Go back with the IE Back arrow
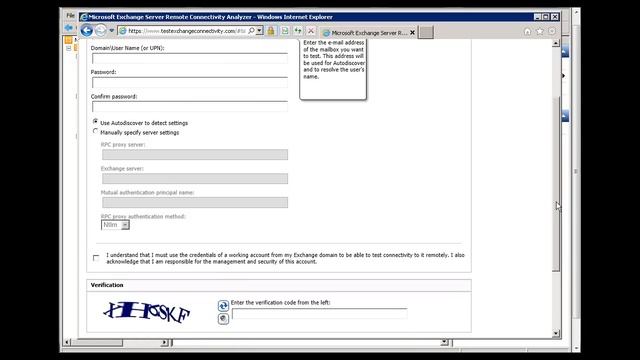Image resolution: width=640 pixels, height=360 pixels. point(87,31)
